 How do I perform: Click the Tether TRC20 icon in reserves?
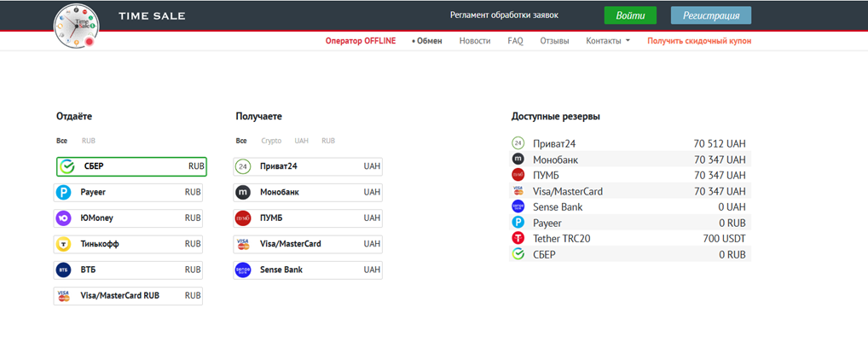click(518, 239)
